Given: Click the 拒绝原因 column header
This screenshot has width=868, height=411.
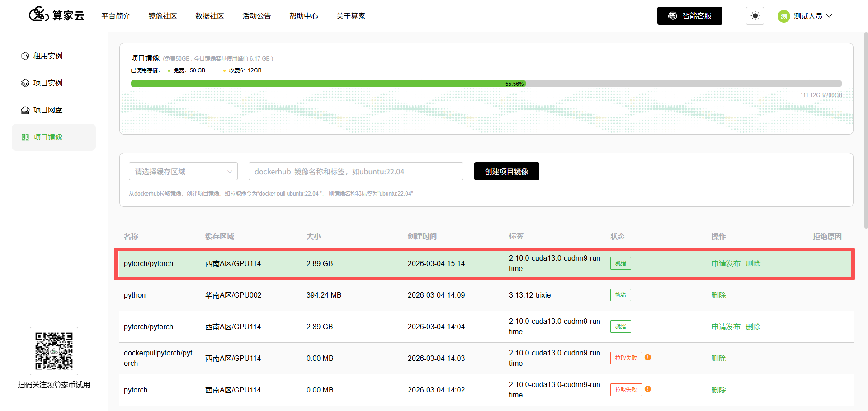Looking at the screenshot, I should point(827,236).
